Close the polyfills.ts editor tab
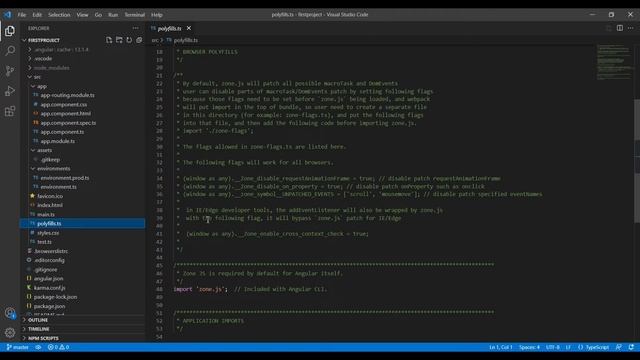640x360 pixels. pos(189,28)
